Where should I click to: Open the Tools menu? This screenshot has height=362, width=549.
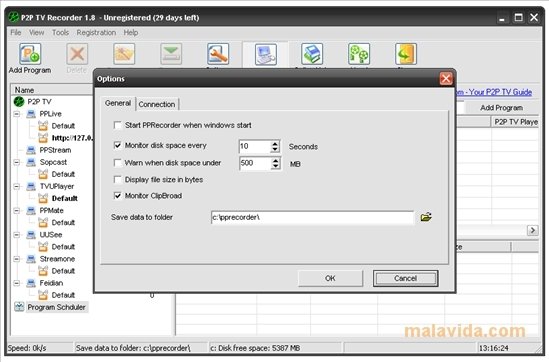click(x=60, y=33)
